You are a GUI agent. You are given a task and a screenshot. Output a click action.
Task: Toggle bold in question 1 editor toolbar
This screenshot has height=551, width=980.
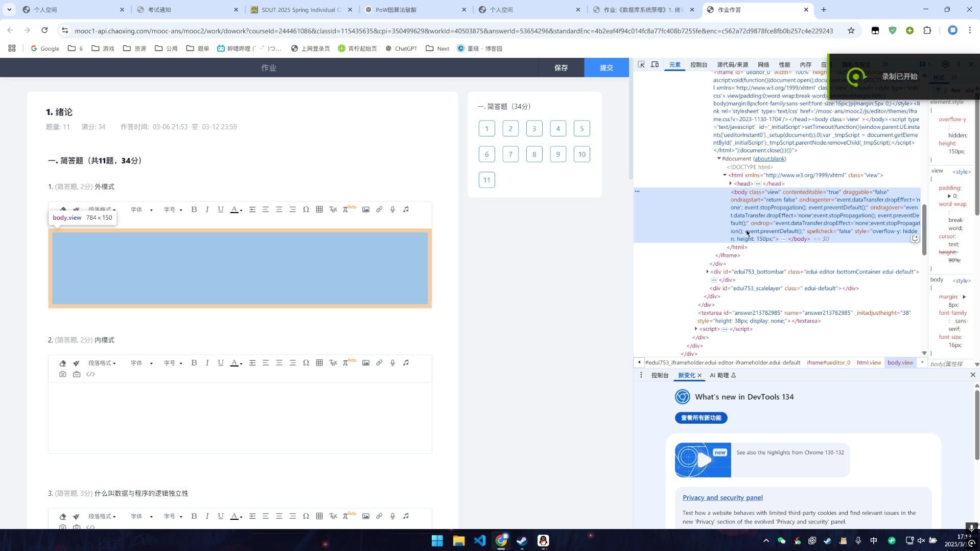click(194, 210)
